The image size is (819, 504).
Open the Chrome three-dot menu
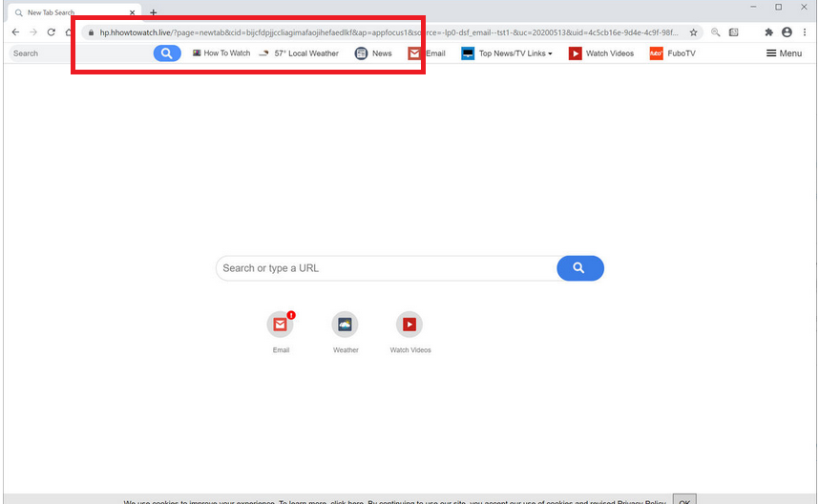[805, 32]
